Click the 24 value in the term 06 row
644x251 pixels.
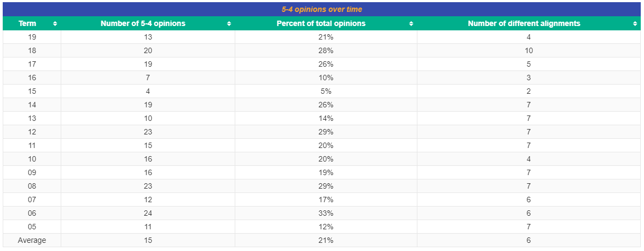tap(148, 213)
